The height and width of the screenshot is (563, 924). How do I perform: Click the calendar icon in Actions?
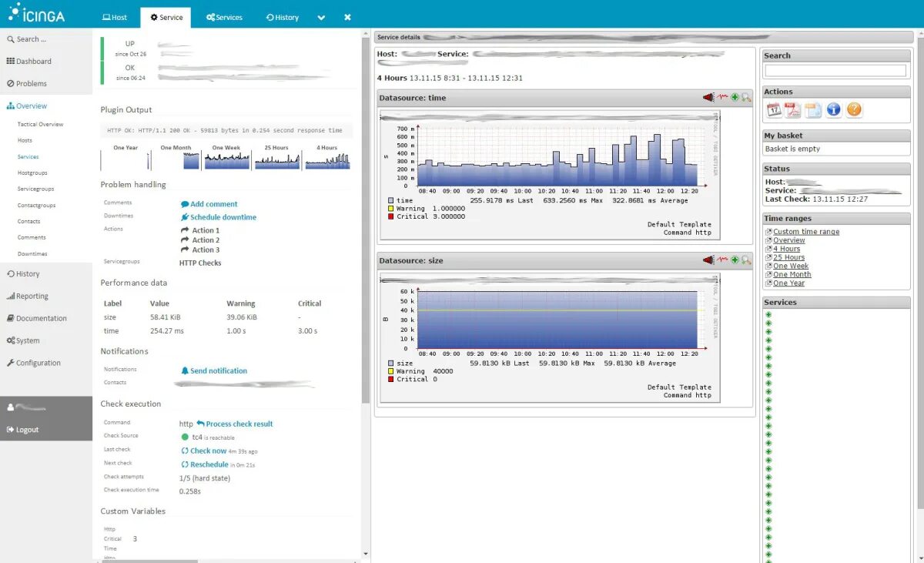pyautogui.click(x=774, y=110)
